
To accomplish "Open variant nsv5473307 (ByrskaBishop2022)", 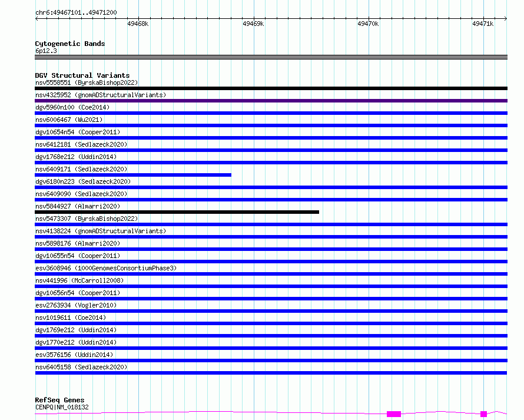I will [87, 219].
